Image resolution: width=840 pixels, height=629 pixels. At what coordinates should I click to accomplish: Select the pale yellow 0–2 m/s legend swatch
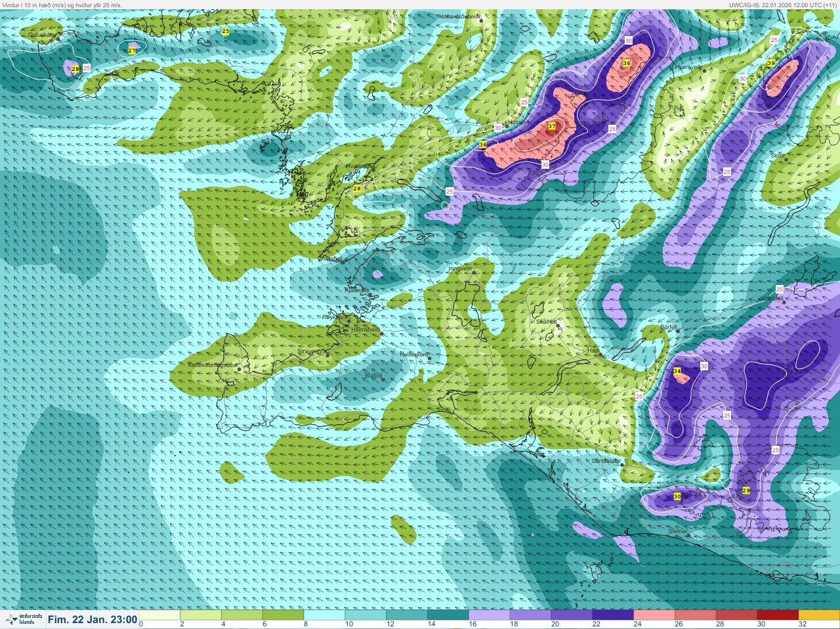tap(160, 615)
